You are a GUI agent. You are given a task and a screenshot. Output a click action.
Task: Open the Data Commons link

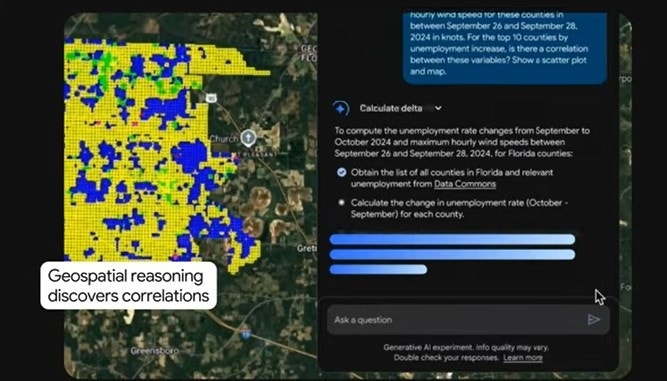(x=465, y=184)
